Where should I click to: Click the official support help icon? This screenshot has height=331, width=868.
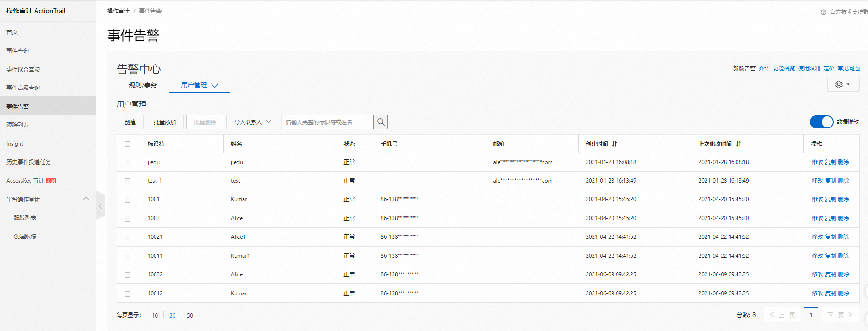[x=823, y=12]
